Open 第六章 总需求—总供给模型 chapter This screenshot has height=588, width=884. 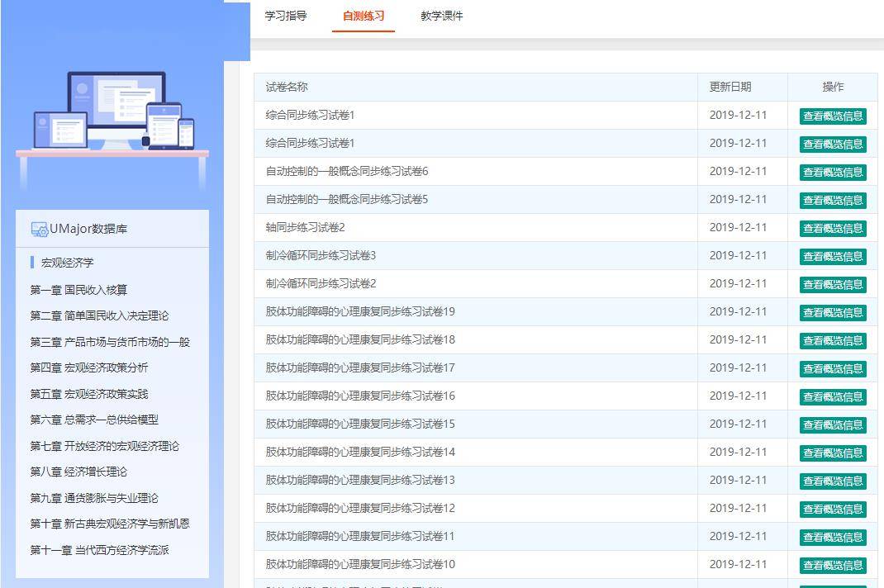(94, 420)
